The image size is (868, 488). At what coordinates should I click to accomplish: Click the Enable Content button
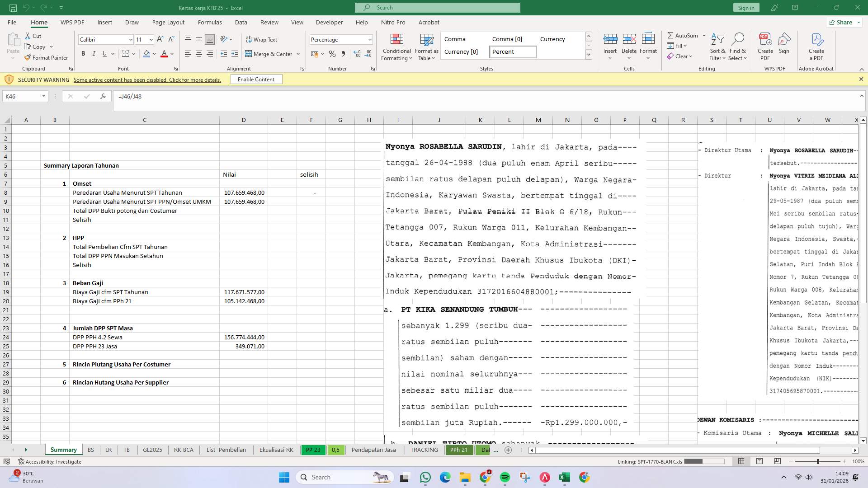pos(256,79)
